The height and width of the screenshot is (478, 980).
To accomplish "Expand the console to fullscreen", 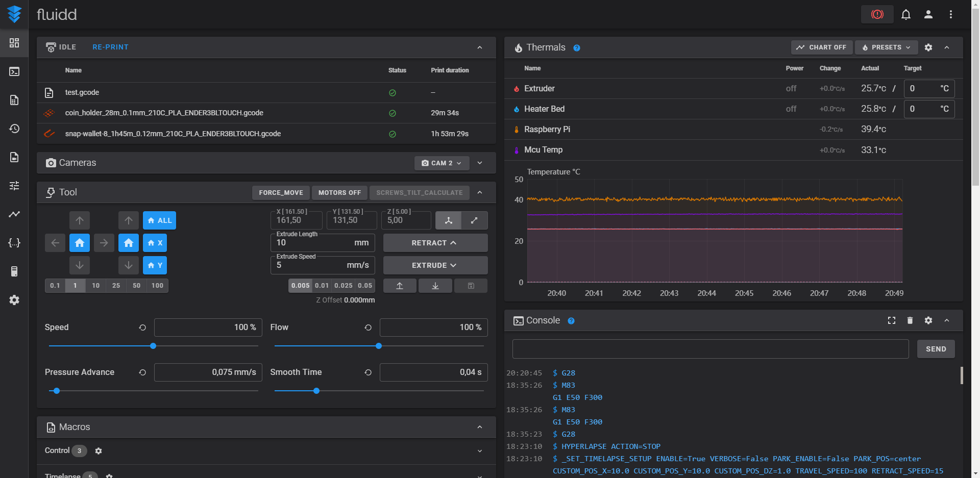I will pos(892,320).
